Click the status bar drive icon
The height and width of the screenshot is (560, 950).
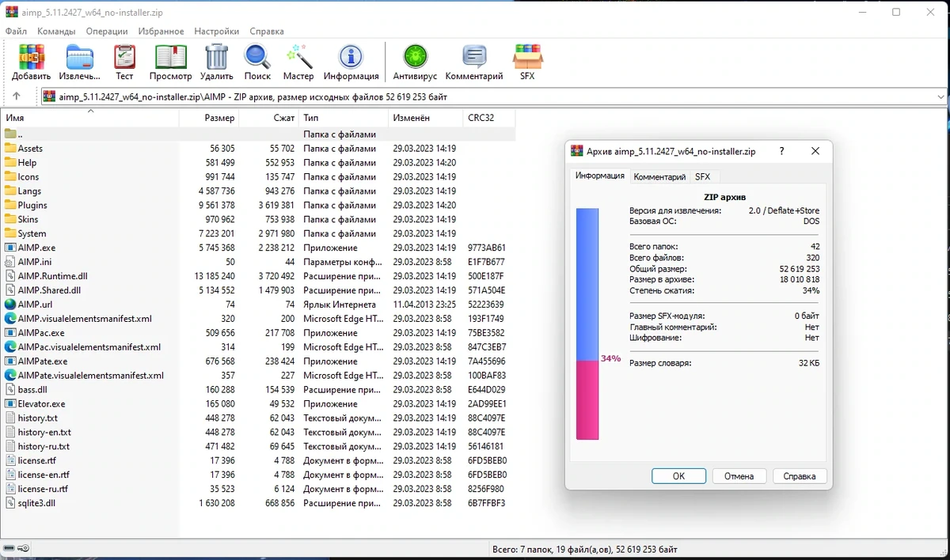(9, 548)
